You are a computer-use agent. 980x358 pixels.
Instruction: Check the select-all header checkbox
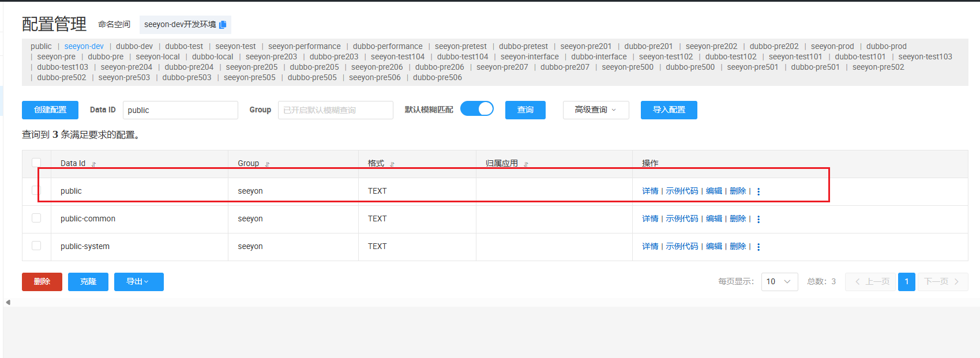click(36, 163)
